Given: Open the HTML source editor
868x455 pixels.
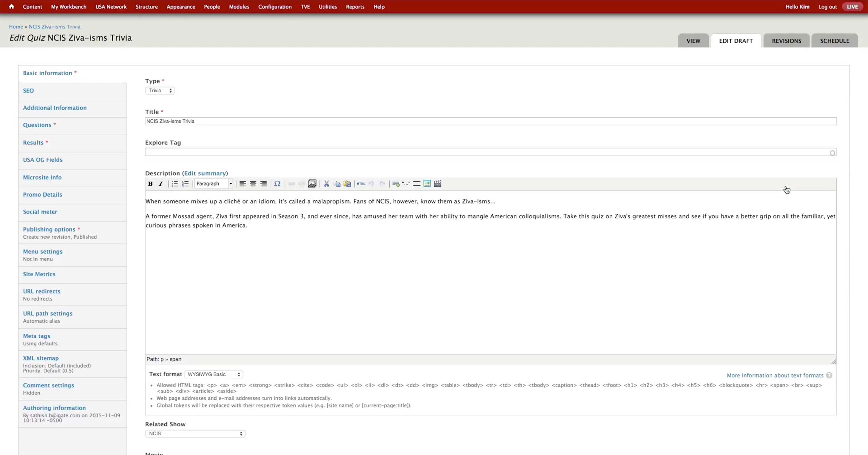Looking at the screenshot, I should (361, 184).
